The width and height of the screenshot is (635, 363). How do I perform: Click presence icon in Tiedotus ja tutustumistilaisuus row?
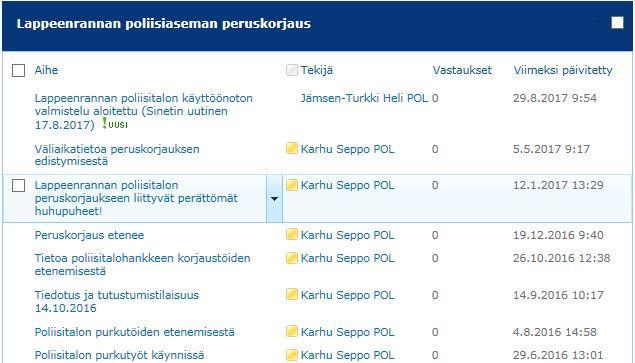click(292, 294)
